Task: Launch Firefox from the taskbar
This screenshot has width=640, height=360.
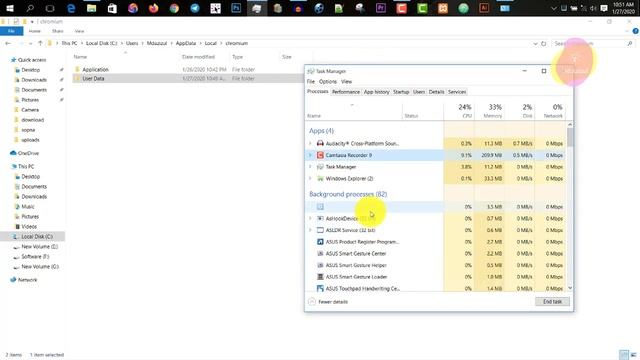Action: (153, 8)
